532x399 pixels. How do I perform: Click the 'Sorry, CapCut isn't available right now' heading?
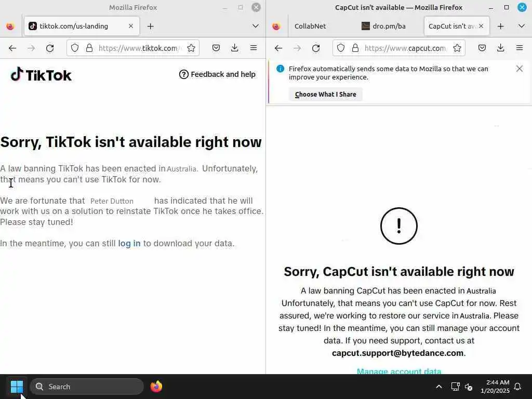(x=399, y=271)
